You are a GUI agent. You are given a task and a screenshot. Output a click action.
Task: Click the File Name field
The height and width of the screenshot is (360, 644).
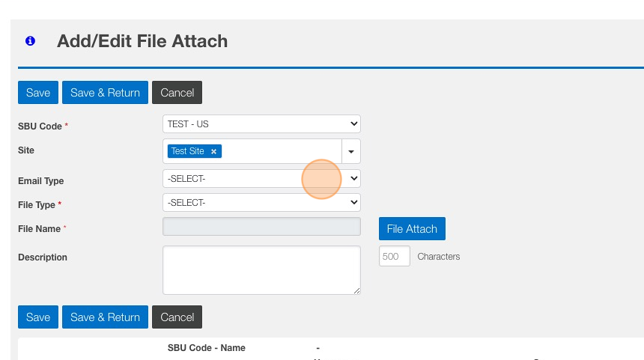261,227
